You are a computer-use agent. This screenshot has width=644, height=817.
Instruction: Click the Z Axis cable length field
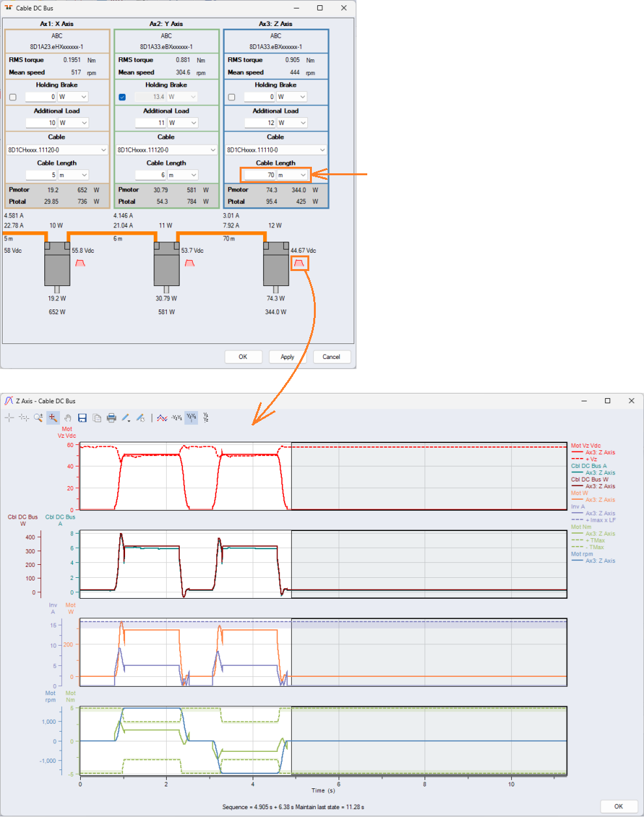click(x=260, y=175)
